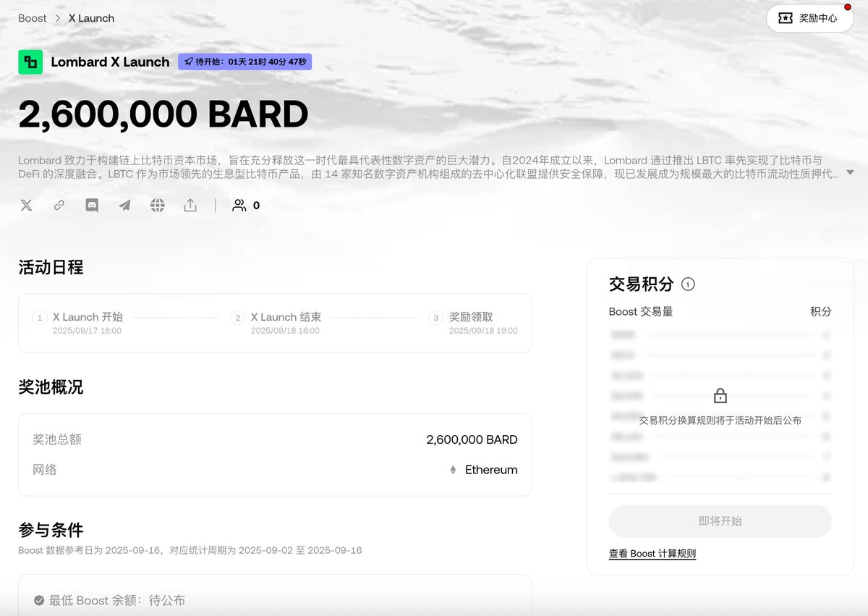Open the Telegram paper-plane icon
Image resolution: width=868 pixels, height=616 pixels.
124,206
